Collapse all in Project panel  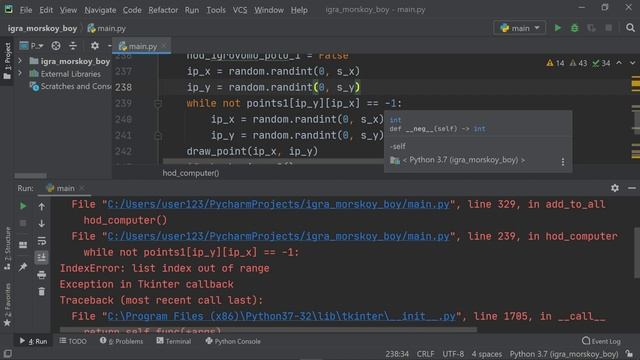click(73, 46)
